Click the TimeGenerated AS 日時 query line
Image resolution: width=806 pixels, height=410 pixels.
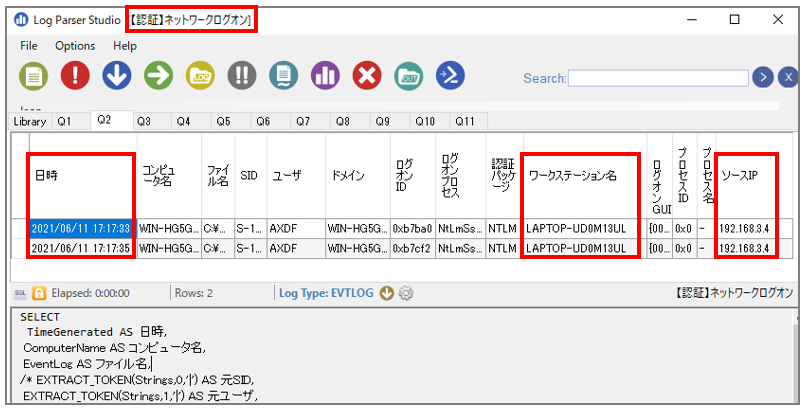pyautogui.click(x=97, y=332)
